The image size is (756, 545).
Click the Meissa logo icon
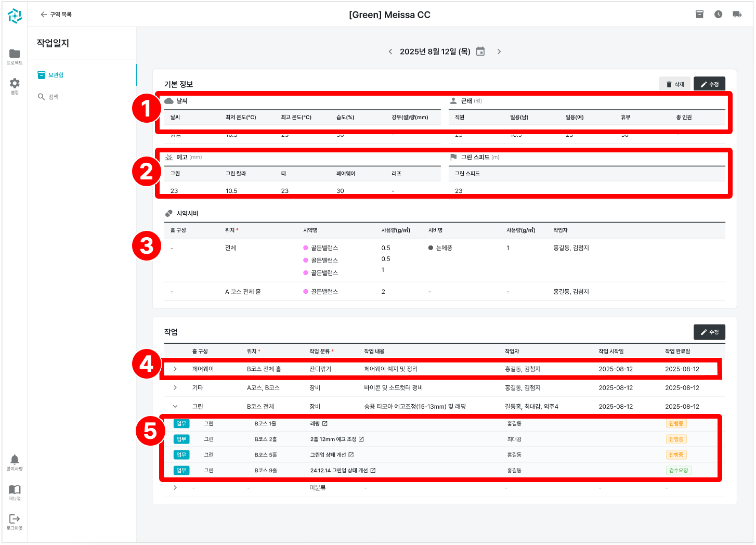pos(15,16)
